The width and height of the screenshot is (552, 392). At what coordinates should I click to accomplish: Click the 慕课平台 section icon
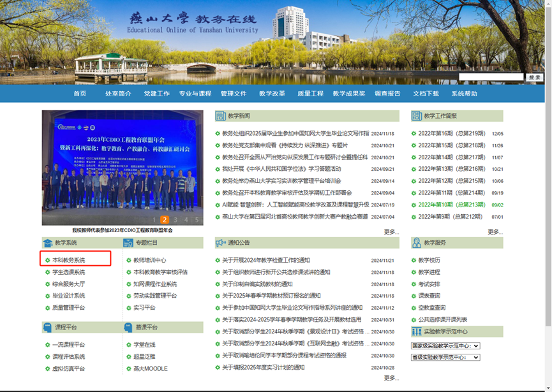click(128, 327)
